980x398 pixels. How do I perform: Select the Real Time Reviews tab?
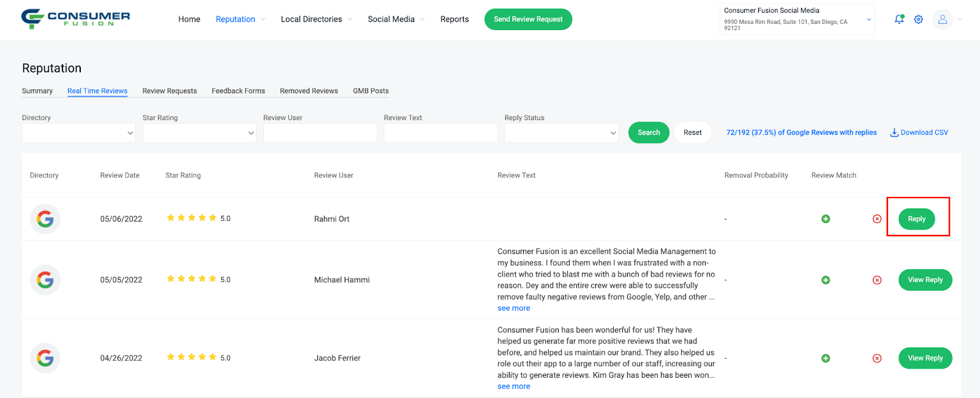97,91
